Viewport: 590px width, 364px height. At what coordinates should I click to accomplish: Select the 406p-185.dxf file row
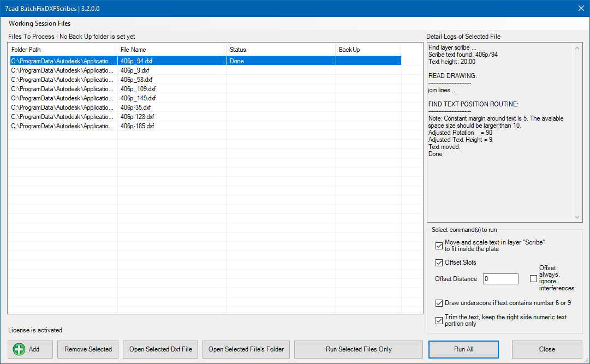click(137, 126)
